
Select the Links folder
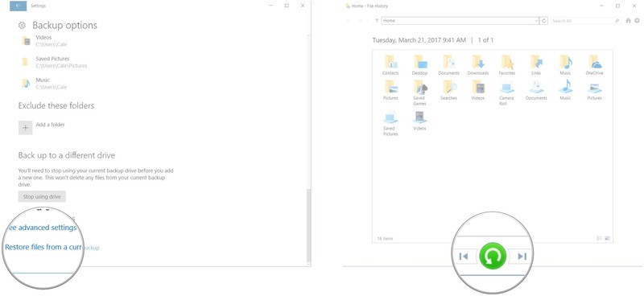(536, 65)
